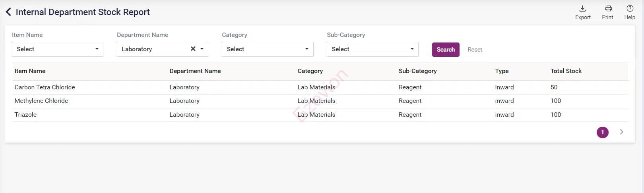
Task: Click the Reset link
Action: (475, 50)
